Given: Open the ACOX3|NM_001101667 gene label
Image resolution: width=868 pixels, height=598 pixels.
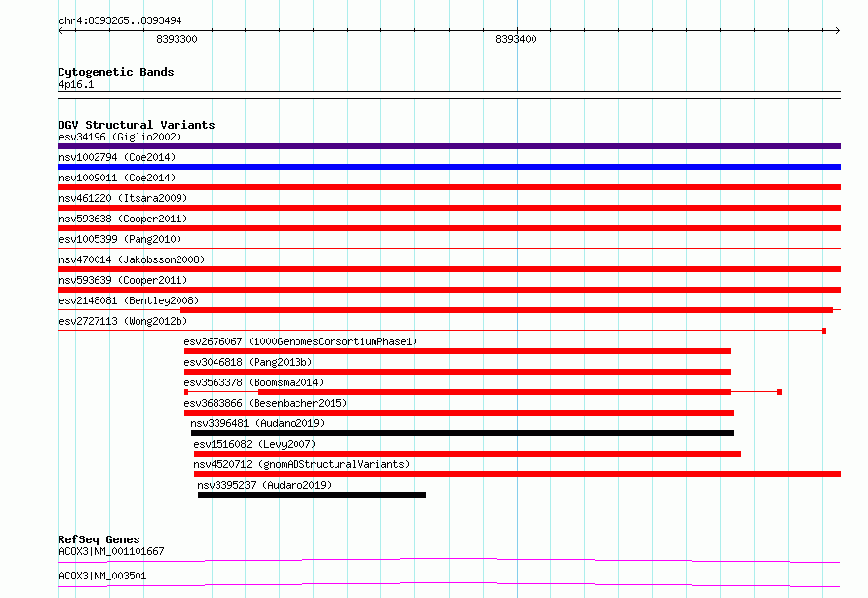Looking at the screenshot, I should pos(111,551).
